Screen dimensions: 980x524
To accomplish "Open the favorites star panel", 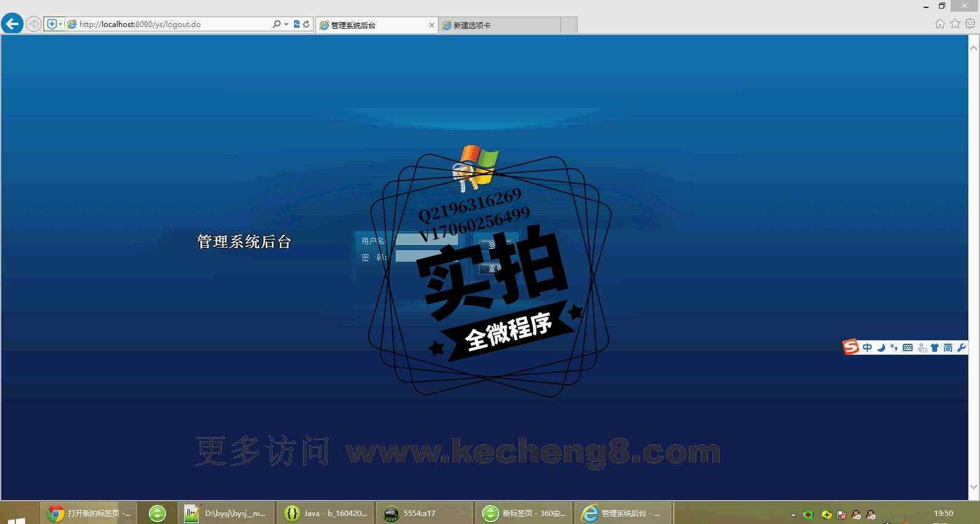I will coord(955,23).
